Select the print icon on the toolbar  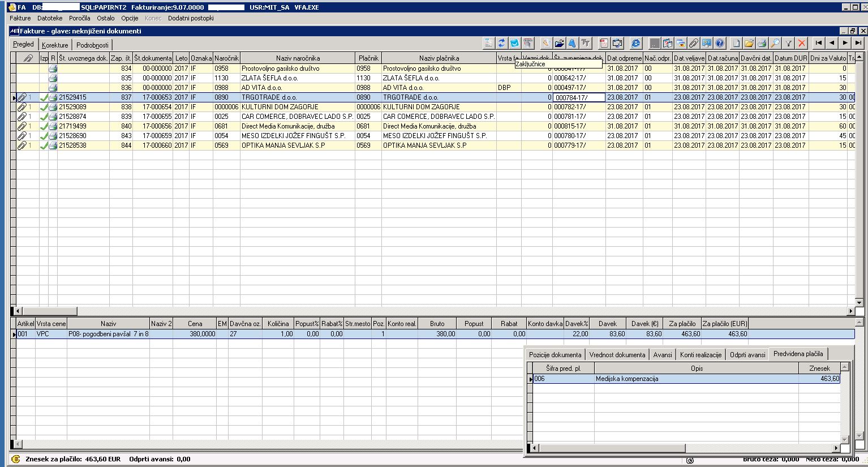click(763, 42)
